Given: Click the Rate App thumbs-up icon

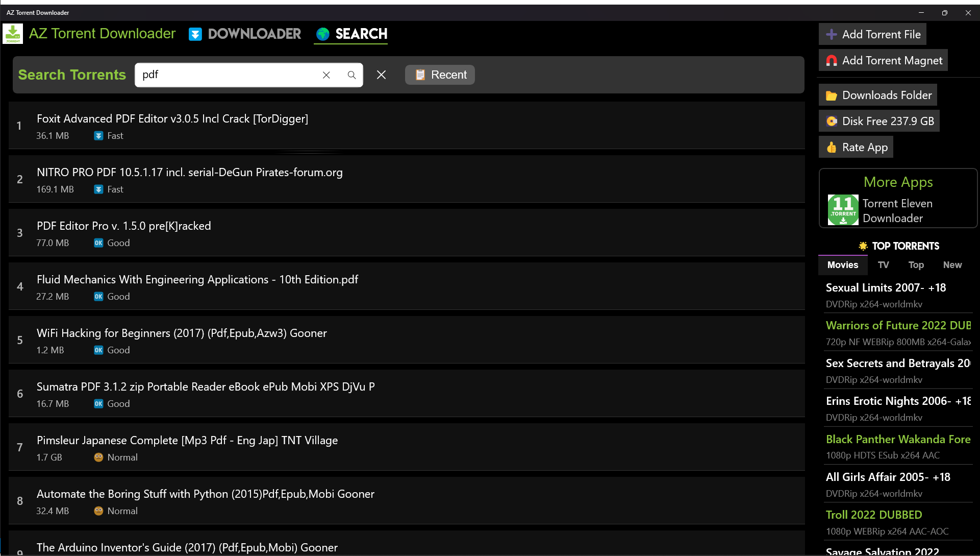Looking at the screenshot, I should tap(833, 147).
